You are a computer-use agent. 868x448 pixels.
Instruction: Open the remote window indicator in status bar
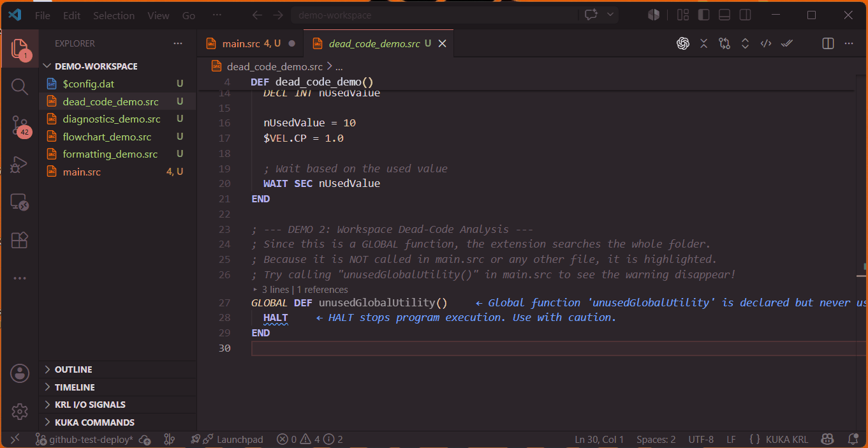click(15, 439)
